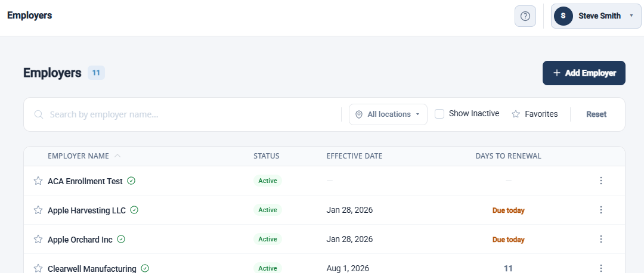Star the Clearwell Manufacturing row
Image resolution: width=644 pixels, height=273 pixels.
pos(38,268)
